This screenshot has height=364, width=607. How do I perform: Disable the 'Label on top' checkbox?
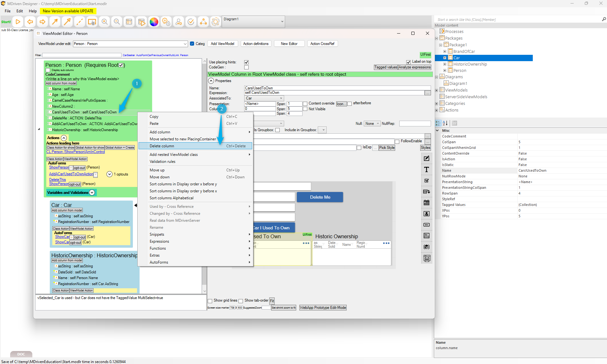pos(408,62)
